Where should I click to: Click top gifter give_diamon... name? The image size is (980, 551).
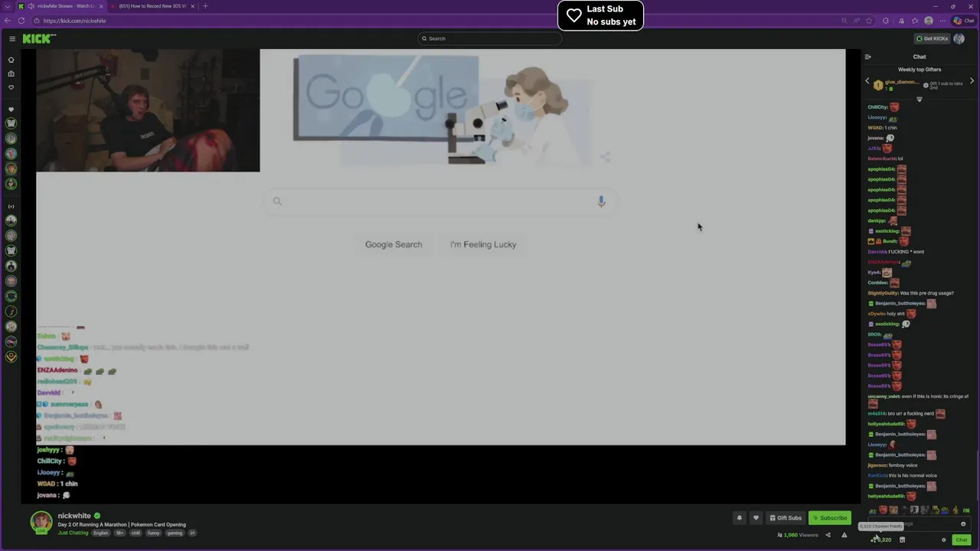pyautogui.click(x=902, y=82)
